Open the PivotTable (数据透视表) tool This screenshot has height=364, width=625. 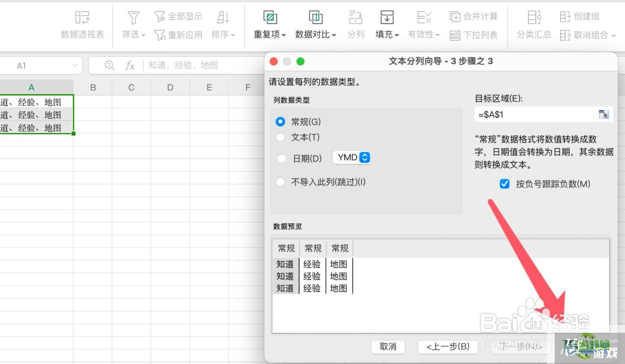click(x=82, y=24)
